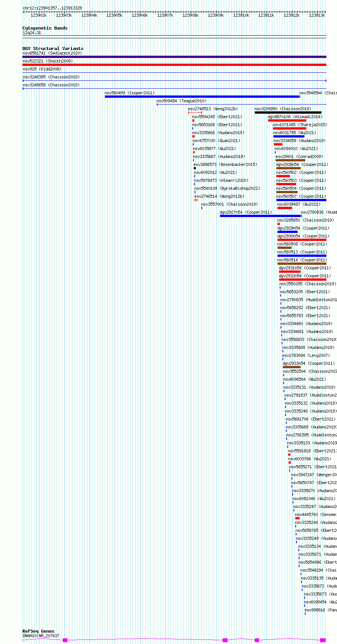This screenshot has width=337, height=644.
Task: Click nsv5653168 (Ebert2021) label
Action: (x=217, y=125)
